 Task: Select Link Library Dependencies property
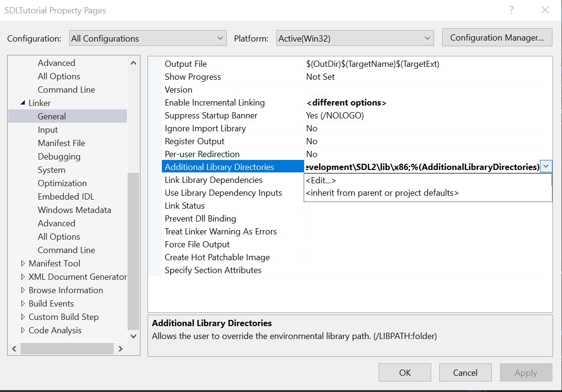tap(213, 180)
